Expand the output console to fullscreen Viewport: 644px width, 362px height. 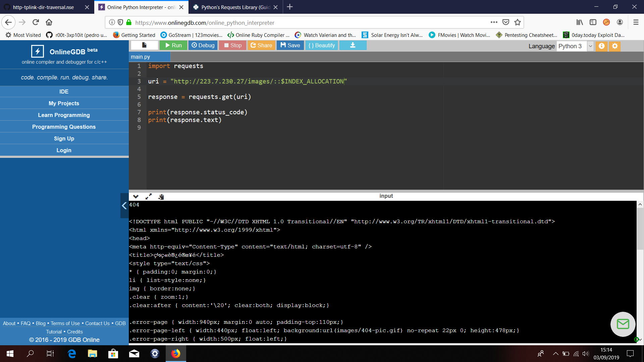tap(148, 196)
